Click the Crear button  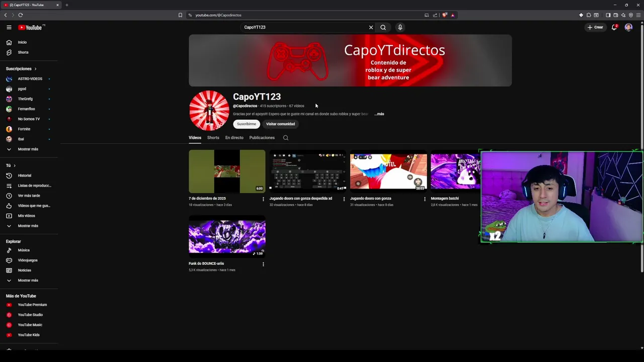(x=595, y=28)
